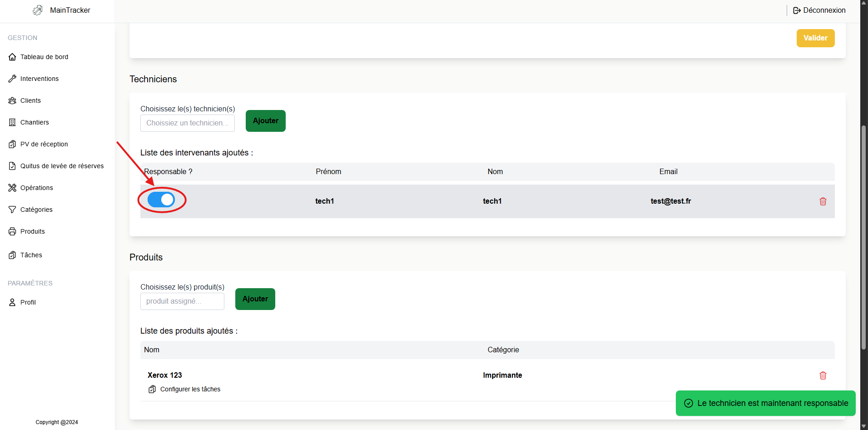The image size is (868, 430).
Task: Click the house icon for Tableau de bord
Action: [x=12, y=57]
